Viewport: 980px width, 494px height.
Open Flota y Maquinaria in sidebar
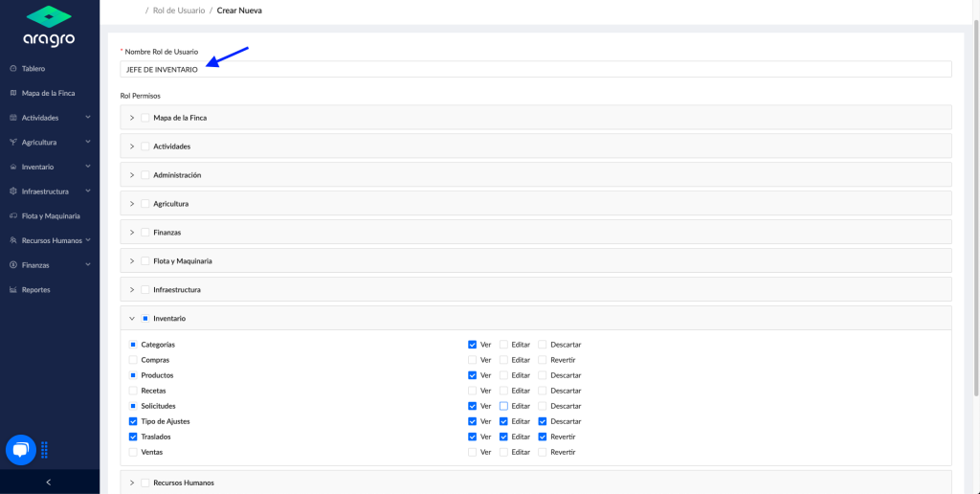click(x=51, y=215)
